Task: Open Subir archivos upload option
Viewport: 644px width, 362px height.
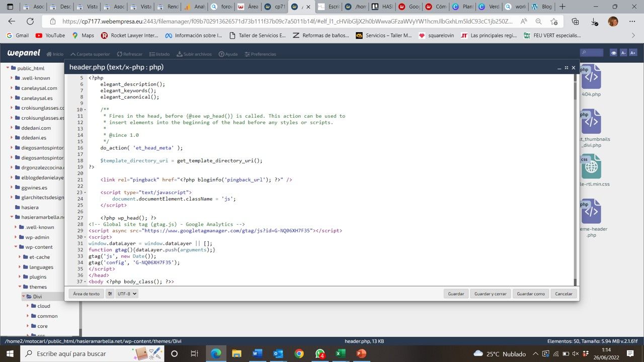Action: (x=194, y=54)
